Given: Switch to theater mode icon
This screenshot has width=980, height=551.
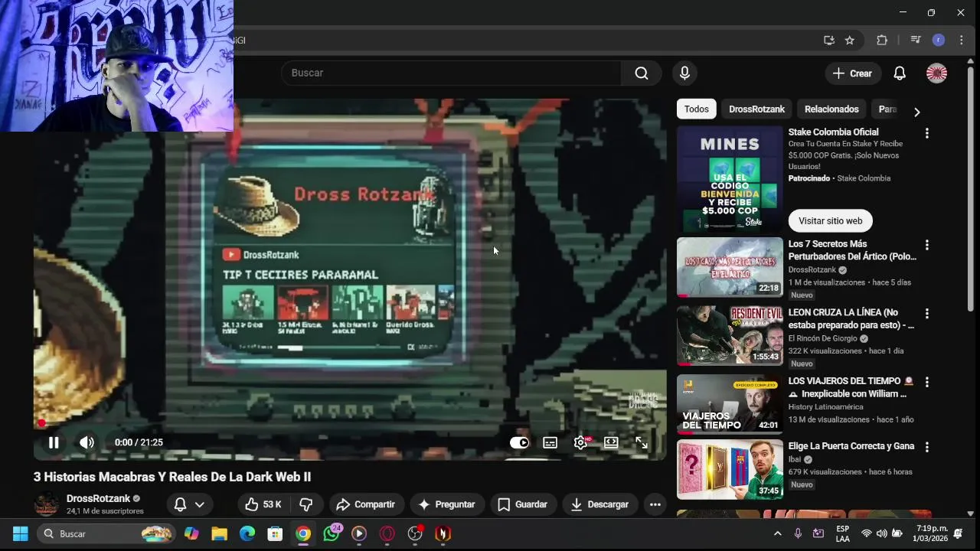Looking at the screenshot, I should point(611,442).
